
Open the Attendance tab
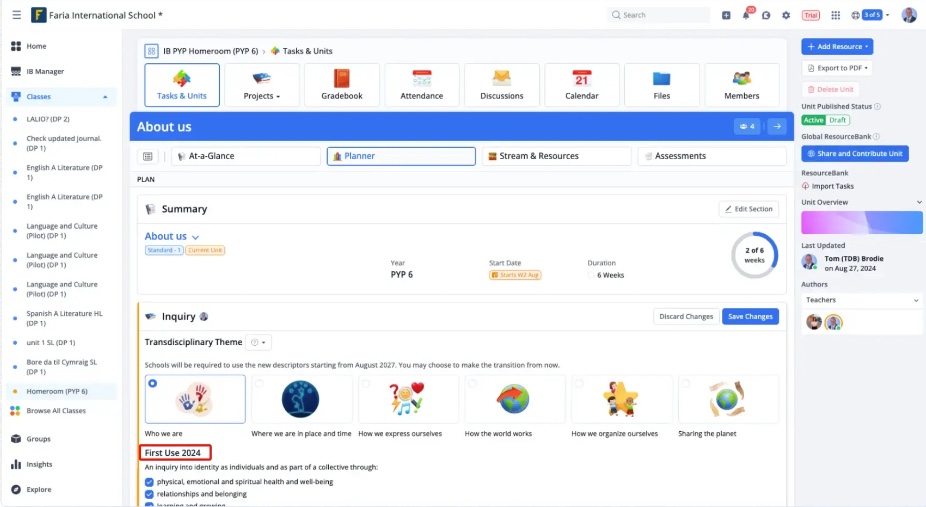(422, 85)
